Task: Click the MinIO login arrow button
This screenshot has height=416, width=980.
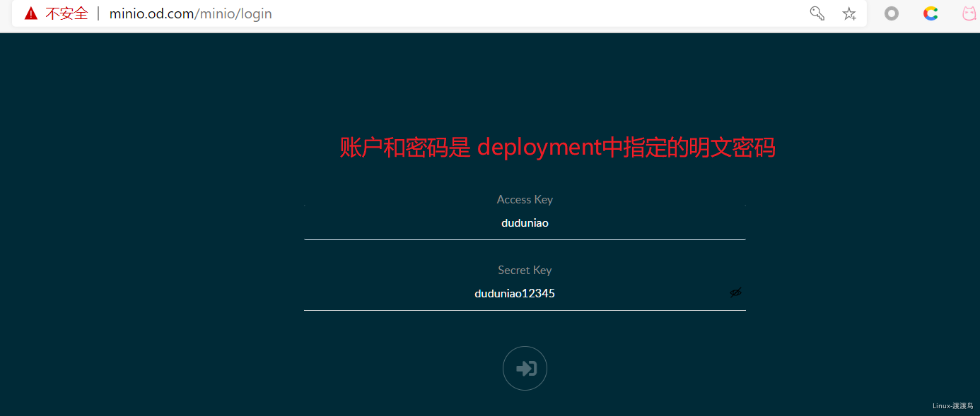Action: 525,368
